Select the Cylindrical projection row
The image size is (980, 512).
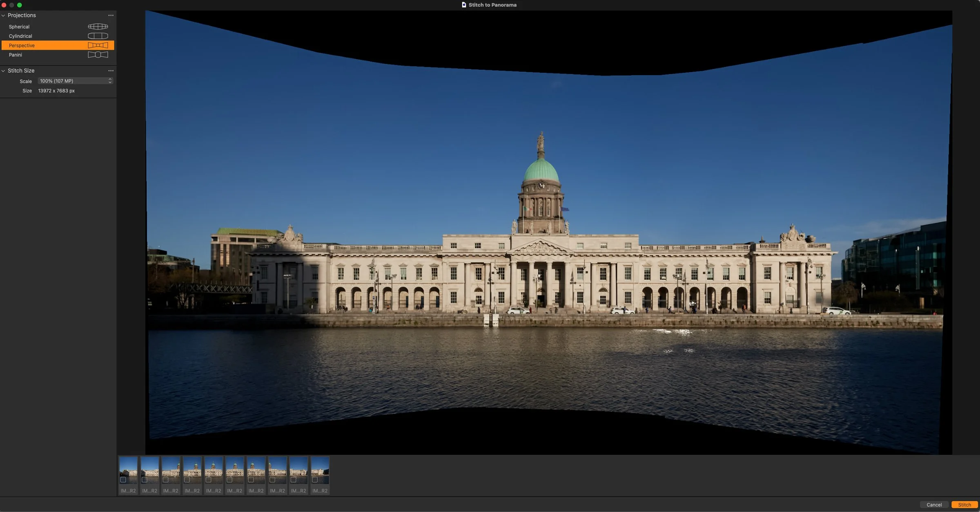(x=20, y=36)
